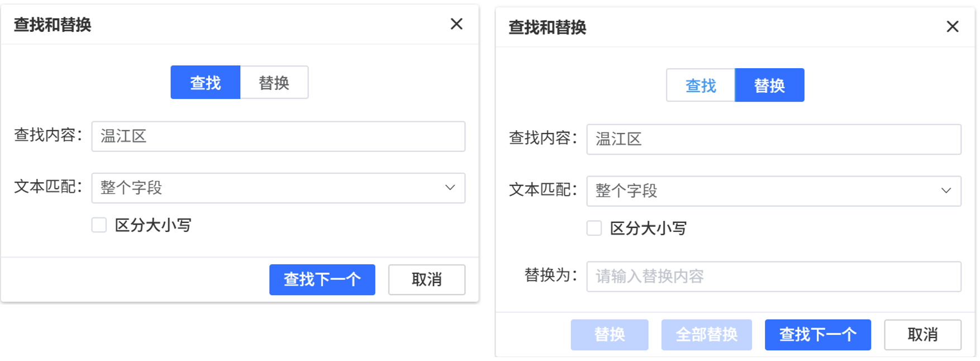The image size is (980, 361).
Task: Enable 区分大小写 in the left dialog
Action: 99,225
